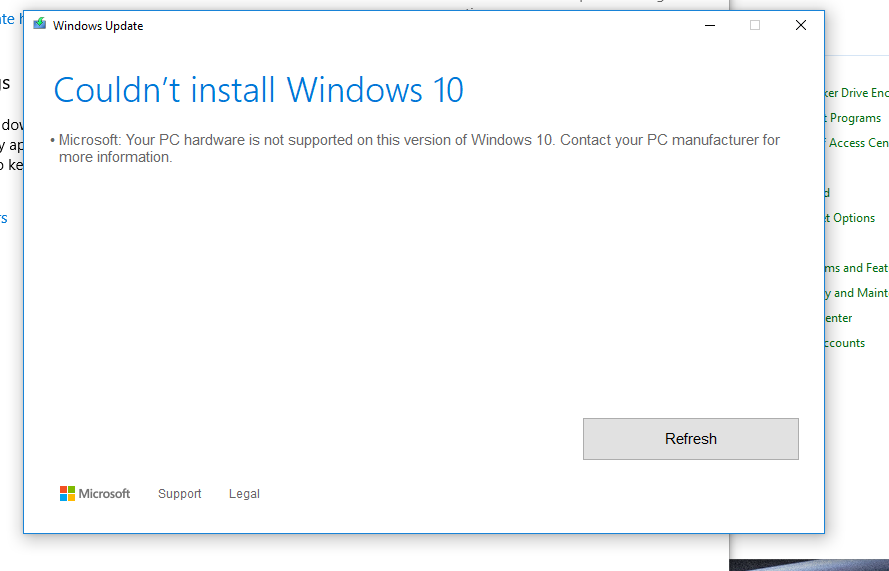Open 'and Maint' link in Control Panel
This screenshot has width=889, height=571.
pyautogui.click(x=857, y=293)
